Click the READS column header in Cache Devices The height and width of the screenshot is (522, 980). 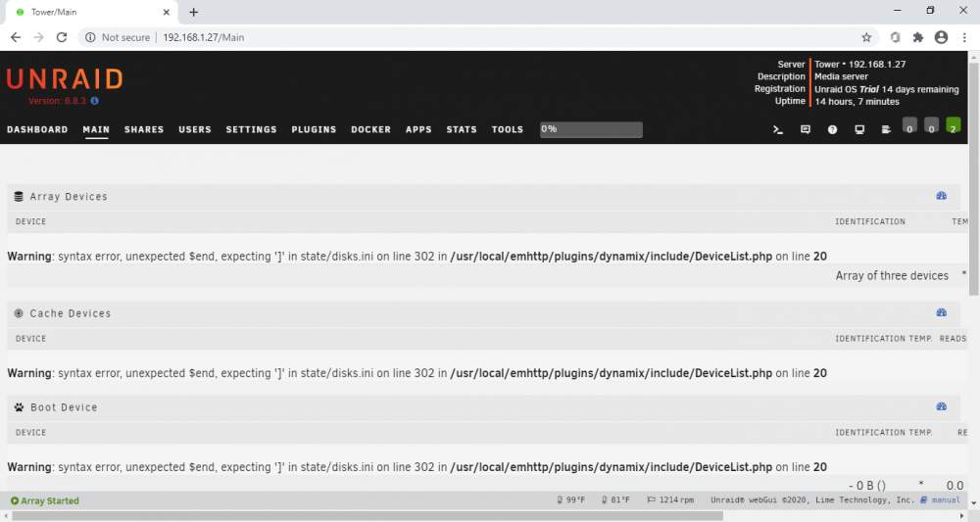(x=953, y=339)
